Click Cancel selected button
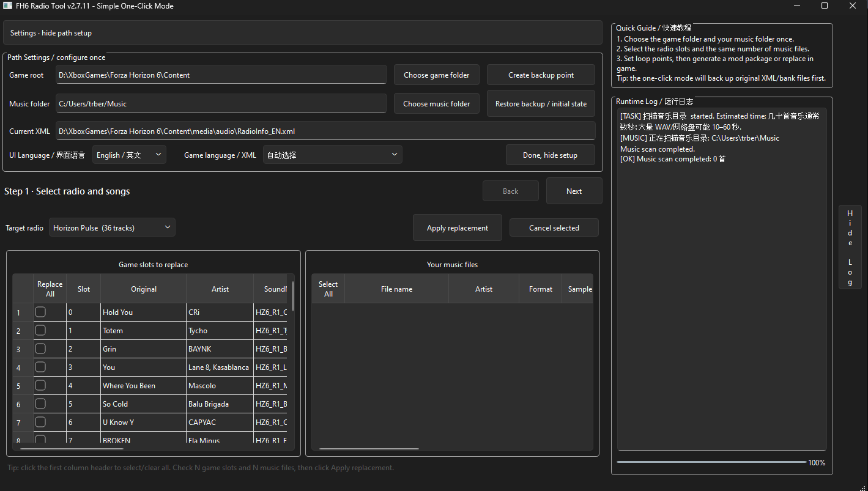 [554, 227]
